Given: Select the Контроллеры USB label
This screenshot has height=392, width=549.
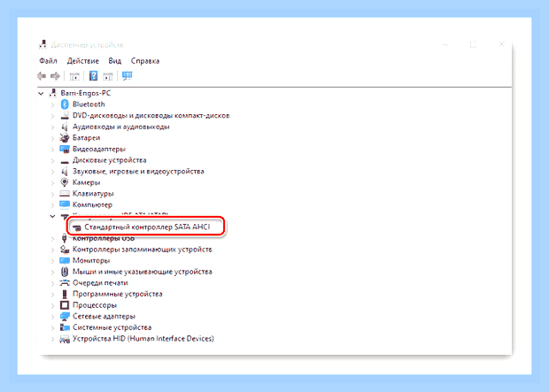Looking at the screenshot, I should click(104, 238).
